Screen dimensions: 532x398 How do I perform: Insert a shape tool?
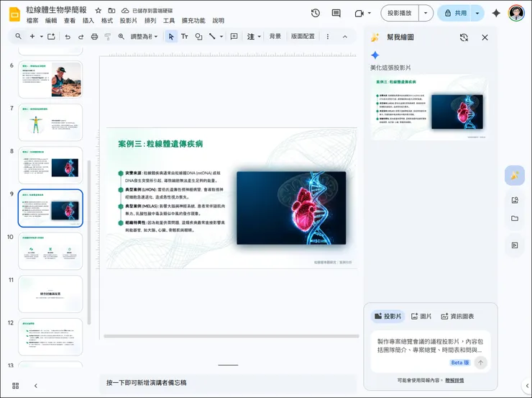[x=198, y=36]
